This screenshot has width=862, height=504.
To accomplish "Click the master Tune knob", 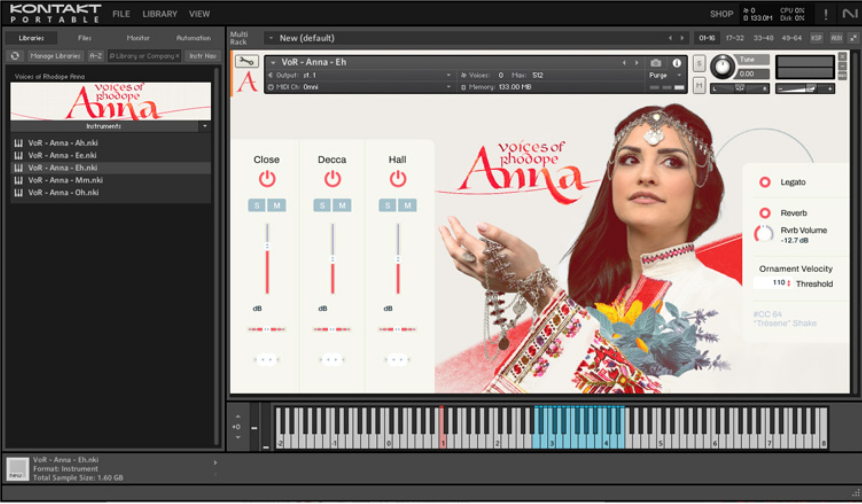I will click(722, 67).
